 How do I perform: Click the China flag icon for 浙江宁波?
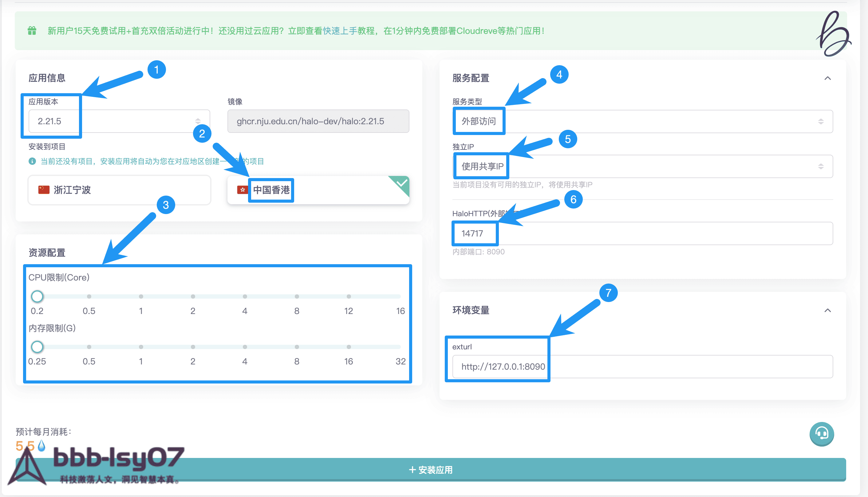click(x=44, y=190)
